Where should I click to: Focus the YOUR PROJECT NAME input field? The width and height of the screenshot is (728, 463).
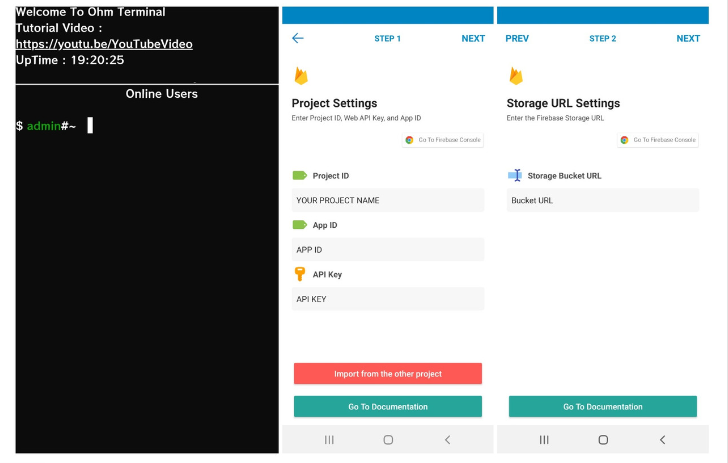click(x=387, y=200)
